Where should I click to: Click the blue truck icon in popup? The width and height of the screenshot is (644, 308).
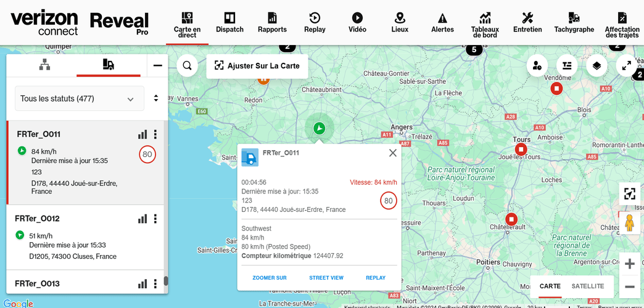coord(250,158)
